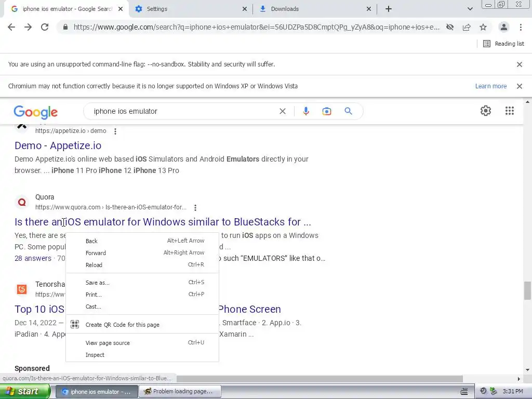
Task: Open more options for the Quora result
Action: 195,208
